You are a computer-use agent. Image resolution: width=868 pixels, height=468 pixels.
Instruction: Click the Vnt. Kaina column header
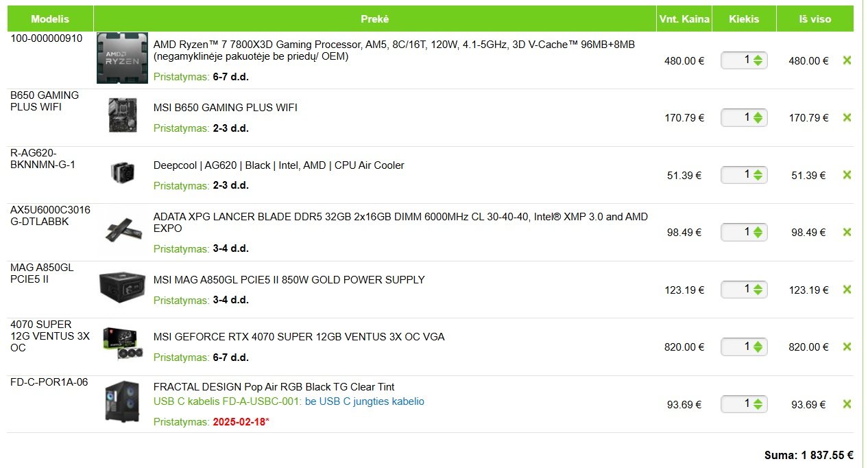tap(684, 19)
